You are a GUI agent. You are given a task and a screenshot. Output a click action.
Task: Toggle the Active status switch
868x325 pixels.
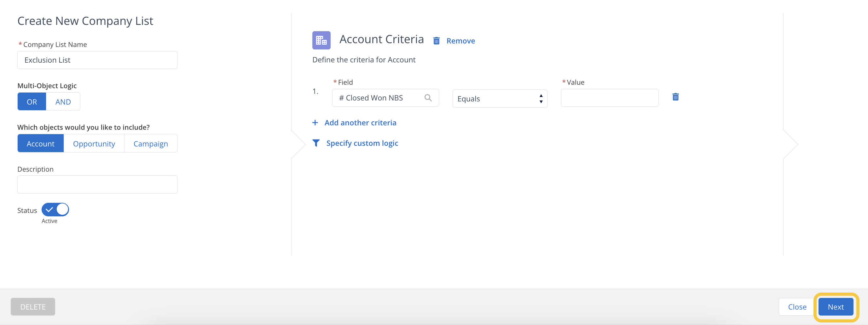[55, 209]
